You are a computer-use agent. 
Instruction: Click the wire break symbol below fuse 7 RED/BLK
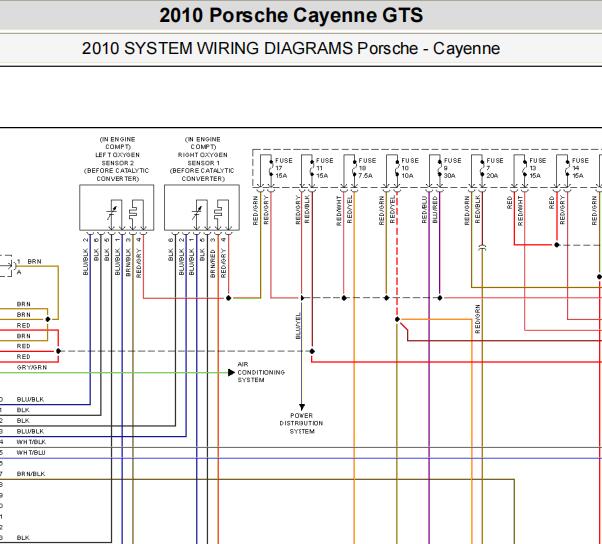483,248
